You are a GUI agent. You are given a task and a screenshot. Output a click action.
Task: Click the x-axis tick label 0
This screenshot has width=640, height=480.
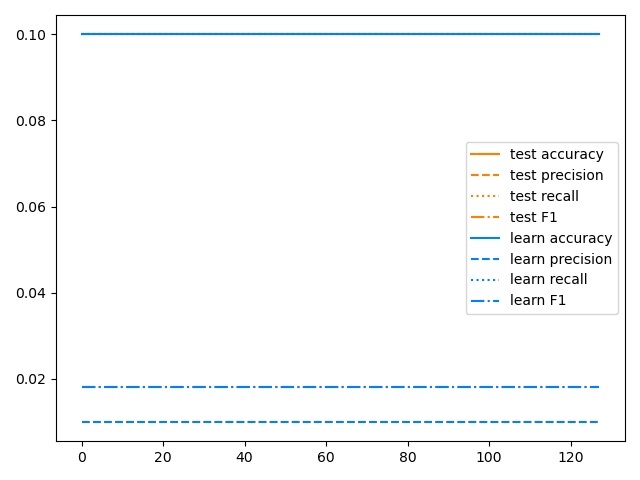click(82, 458)
